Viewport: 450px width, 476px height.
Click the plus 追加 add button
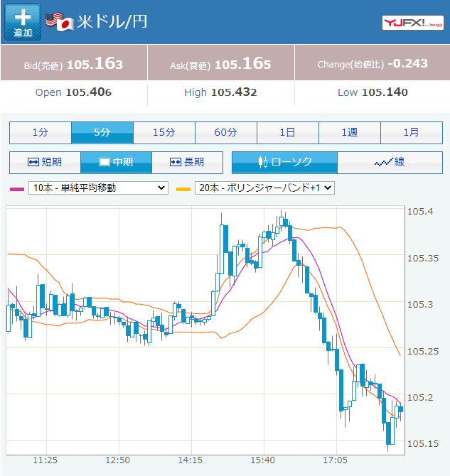coord(23,22)
